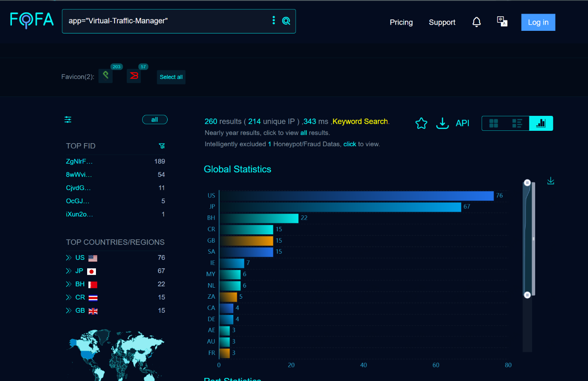Screen dimensions: 588x381
Task: Click the CR bar in the chart
Action: (246, 229)
